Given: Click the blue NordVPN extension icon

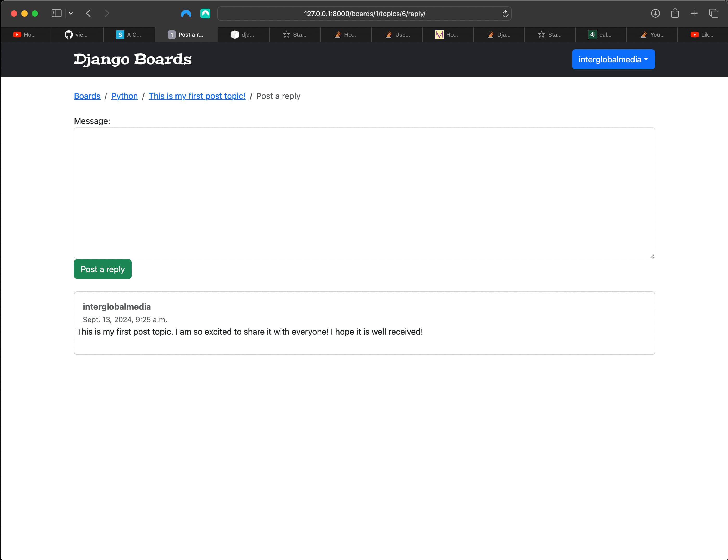Looking at the screenshot, I should click(186, 14).
